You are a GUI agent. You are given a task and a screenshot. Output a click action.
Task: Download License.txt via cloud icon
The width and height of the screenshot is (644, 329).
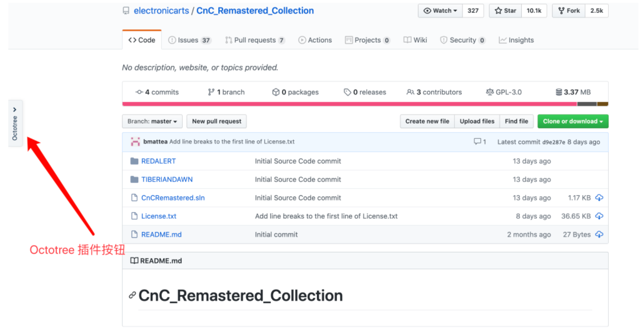pos(599,216)
